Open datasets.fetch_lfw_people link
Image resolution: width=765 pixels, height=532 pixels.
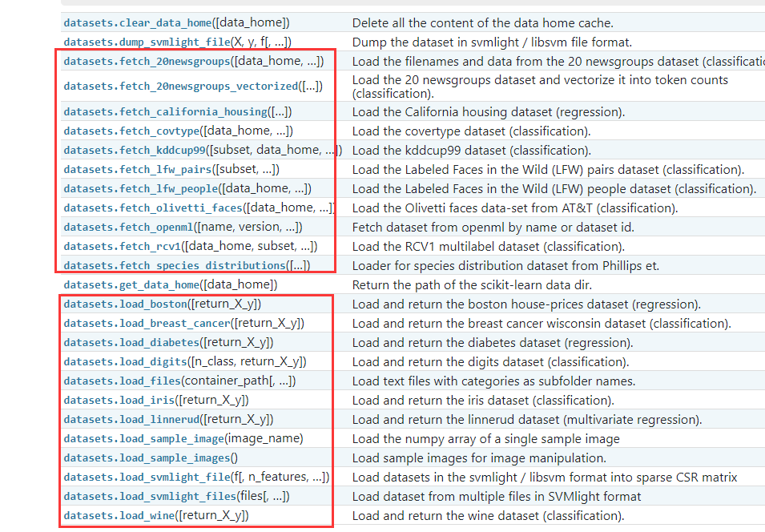pos(141,189)
